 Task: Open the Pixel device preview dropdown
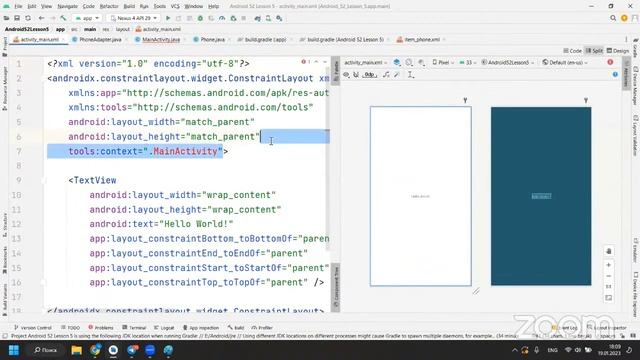point(443,62)
